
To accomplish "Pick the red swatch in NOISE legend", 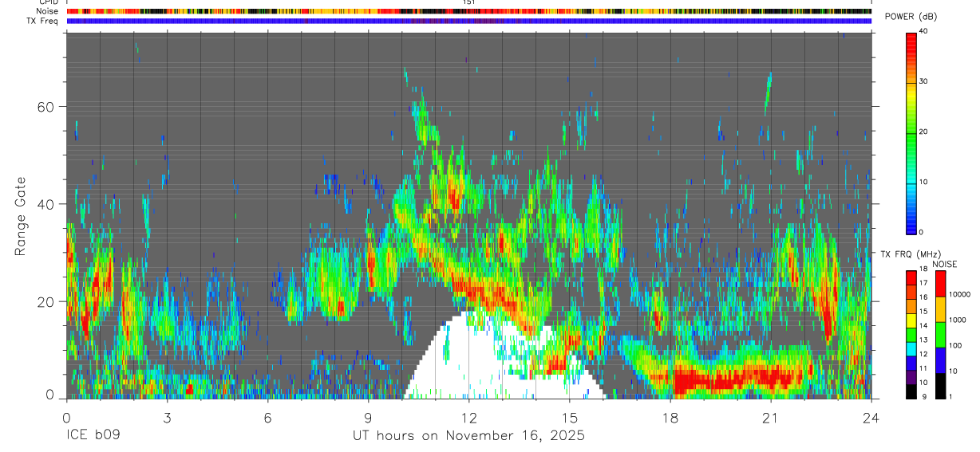I will (x=940, y=284).
